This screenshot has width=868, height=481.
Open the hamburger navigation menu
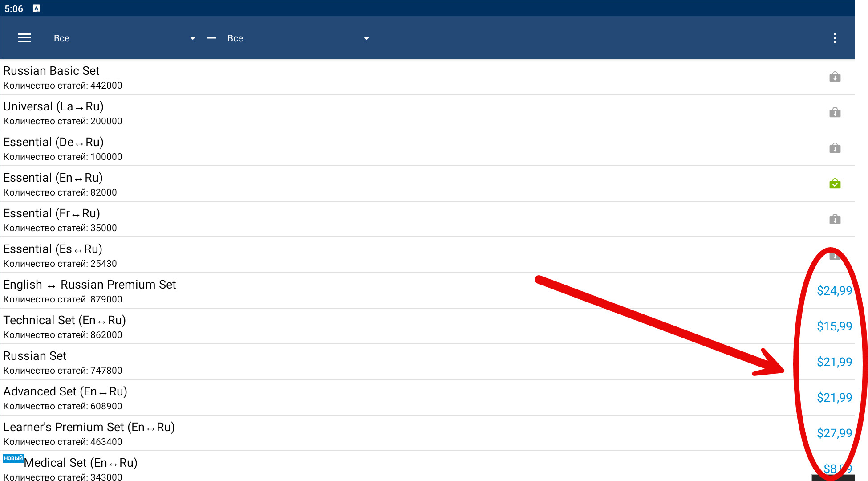[x=24, y=38]
